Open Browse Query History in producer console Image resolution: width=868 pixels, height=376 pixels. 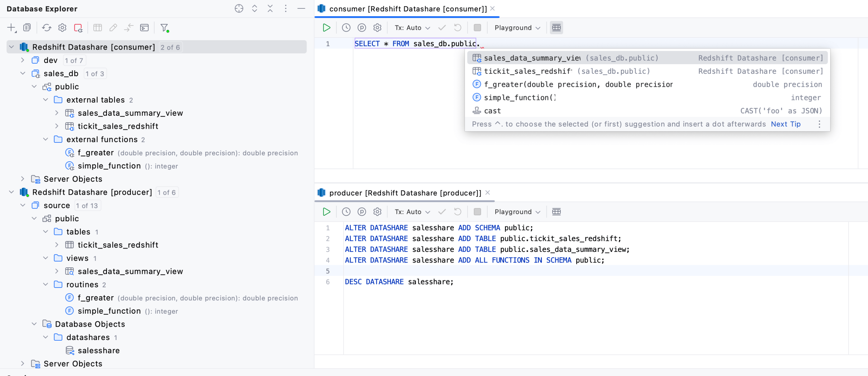click(346, 212)
